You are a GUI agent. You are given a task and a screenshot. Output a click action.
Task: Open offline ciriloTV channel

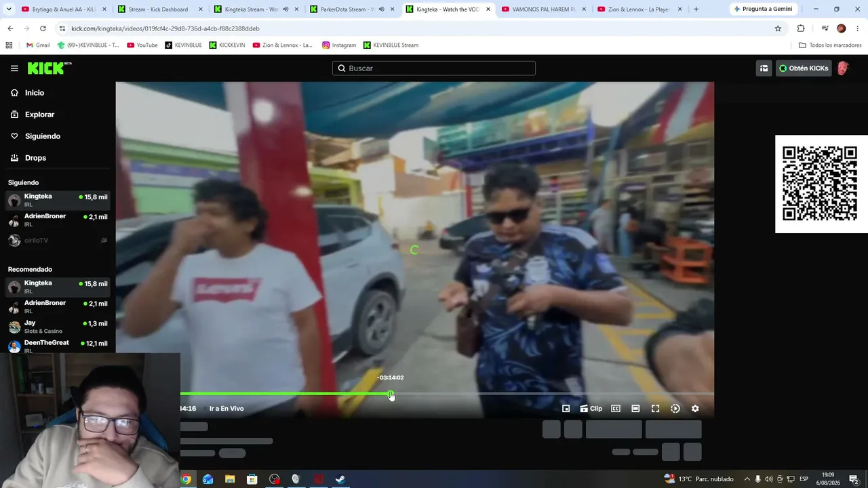point(58,241)
